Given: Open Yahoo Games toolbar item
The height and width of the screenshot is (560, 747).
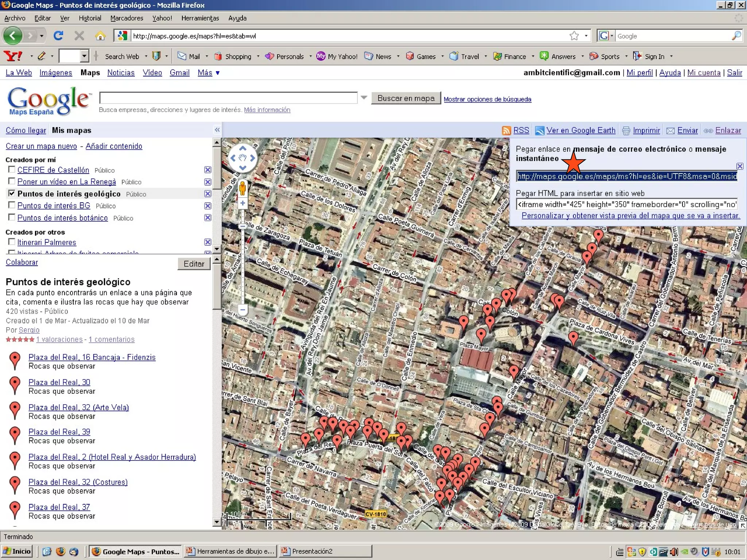Looking at the screenshot, I should [x=421, y=56].
